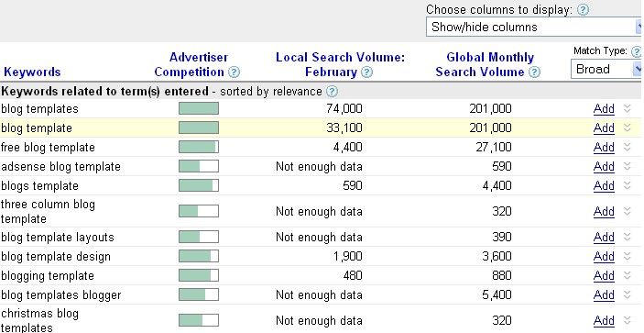Screen dimensions: 644x333
Task: Expand chevron menu for blog template row
Action: pyautogui.click(x=627, y=128)
